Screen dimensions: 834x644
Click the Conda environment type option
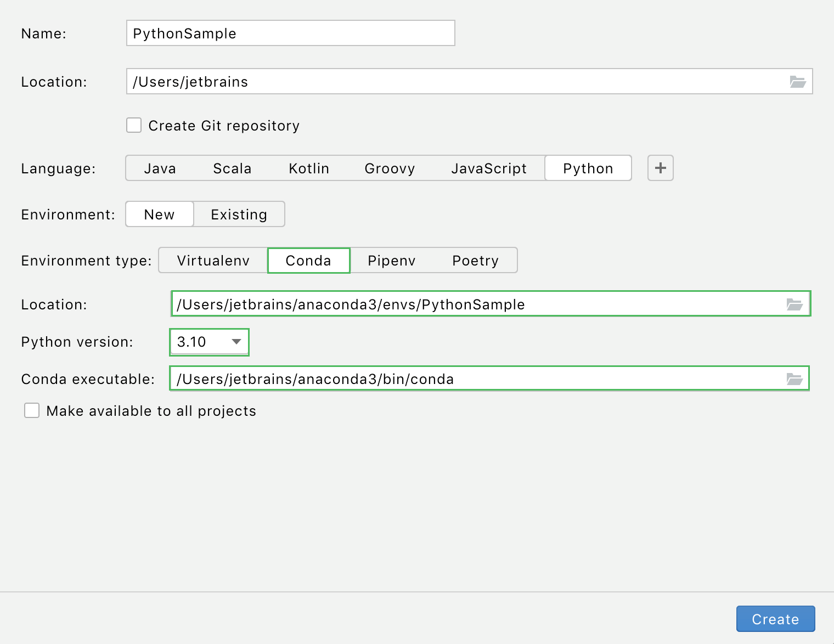coord(308,260)
